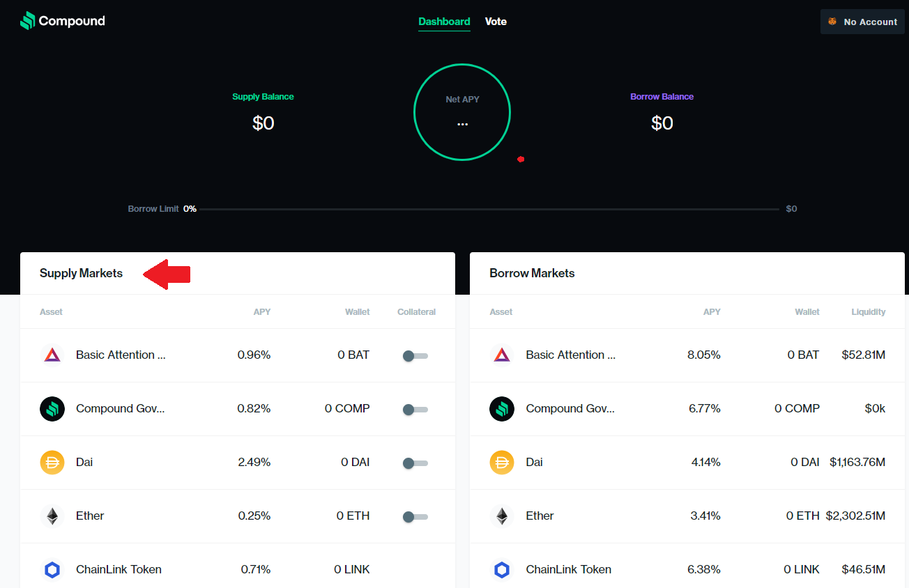
Task: Click the Ether icon in Supply Markets
Action: point(52,516)
